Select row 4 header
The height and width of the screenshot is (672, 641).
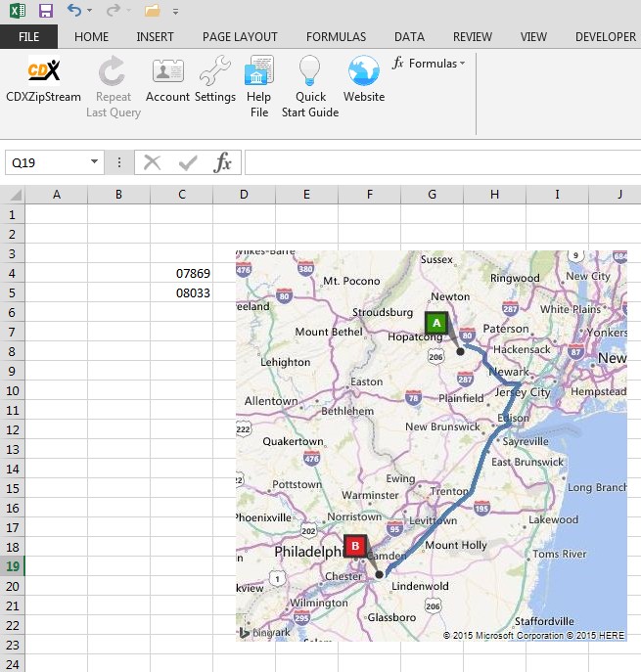tap(12, 274)
